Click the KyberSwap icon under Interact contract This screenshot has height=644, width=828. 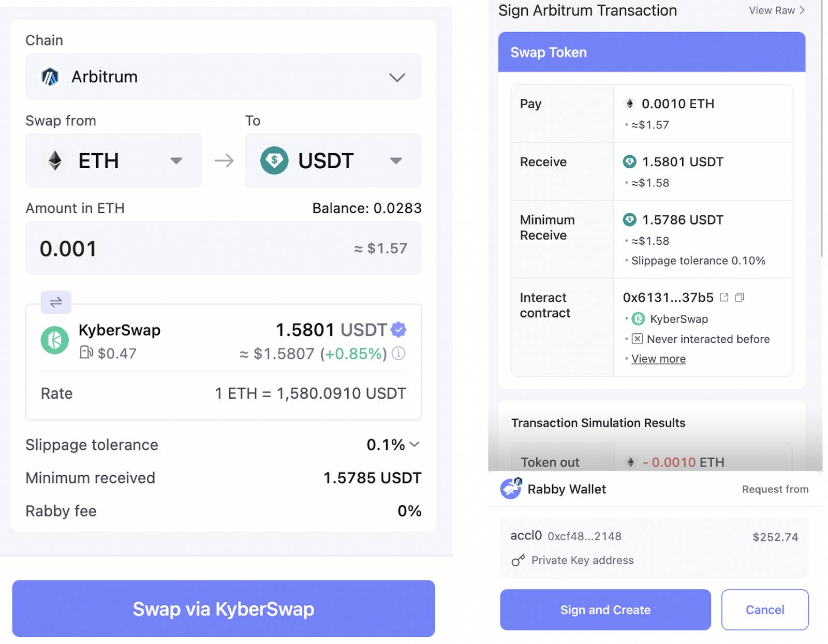pyautogui.click(x=638, y=319)
